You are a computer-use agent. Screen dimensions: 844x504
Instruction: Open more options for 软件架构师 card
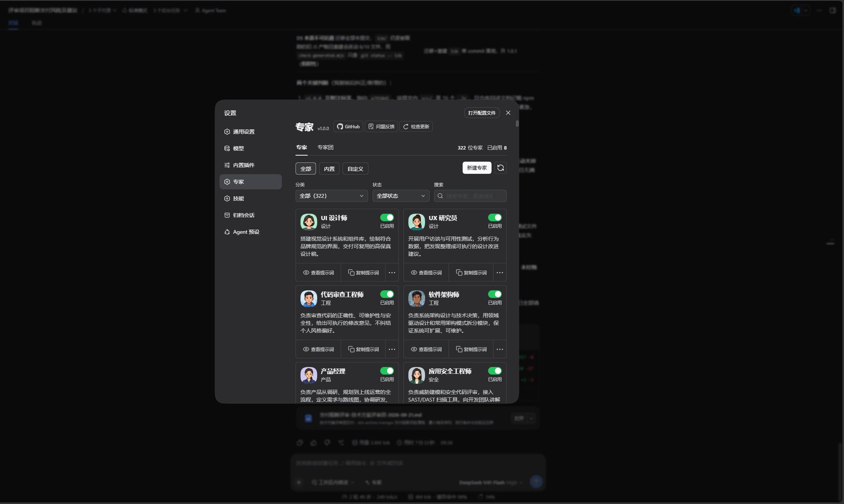tap(500, 349)
